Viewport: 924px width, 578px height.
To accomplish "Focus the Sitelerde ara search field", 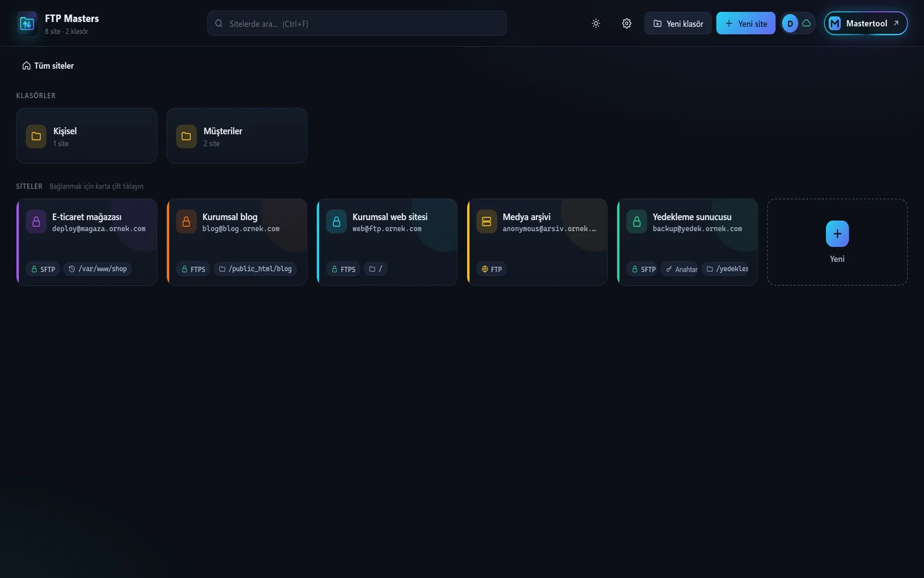I will pos(357,24).
